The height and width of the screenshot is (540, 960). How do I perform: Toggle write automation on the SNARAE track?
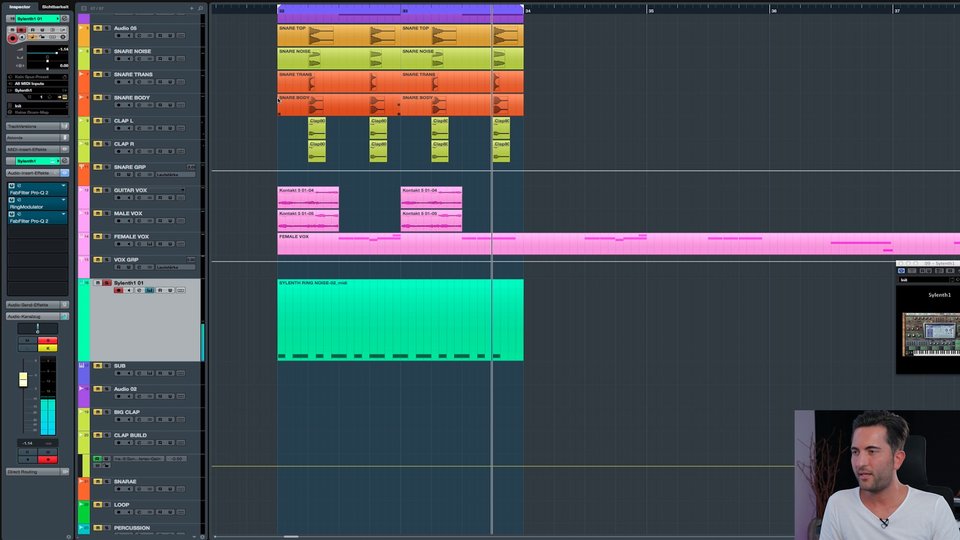[170, 489]
